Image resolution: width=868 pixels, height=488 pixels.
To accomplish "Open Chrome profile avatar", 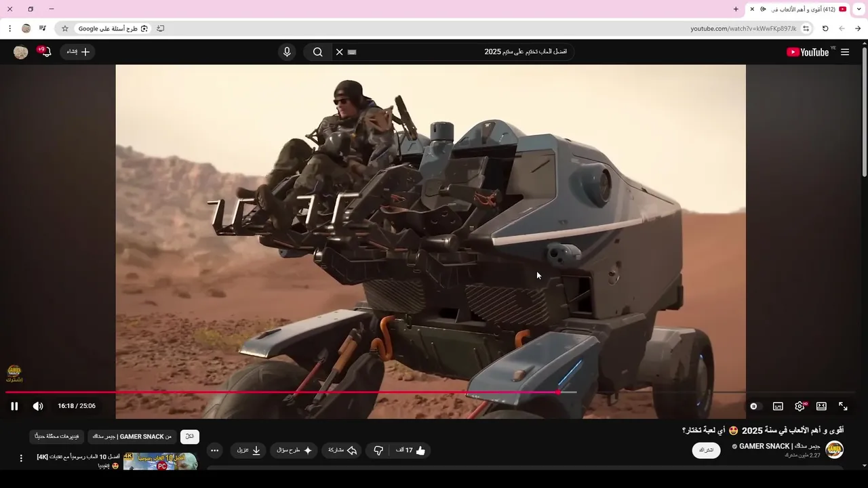I will 26,28.
